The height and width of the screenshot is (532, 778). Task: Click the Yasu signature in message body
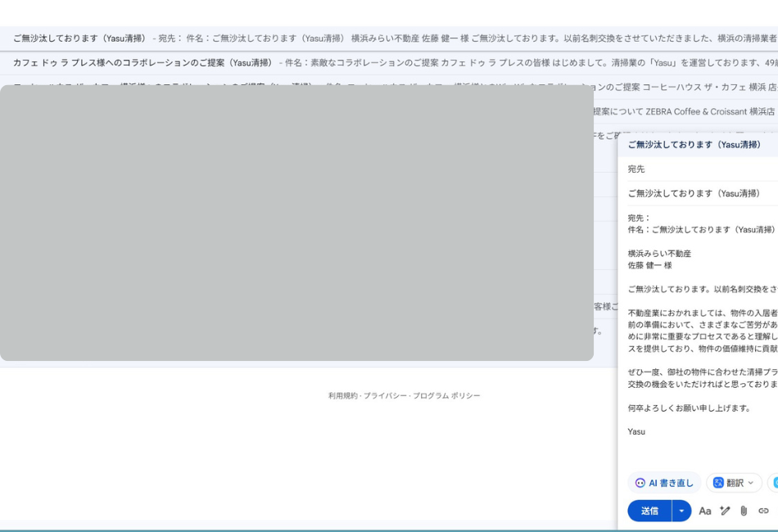(x=636, y=431)
